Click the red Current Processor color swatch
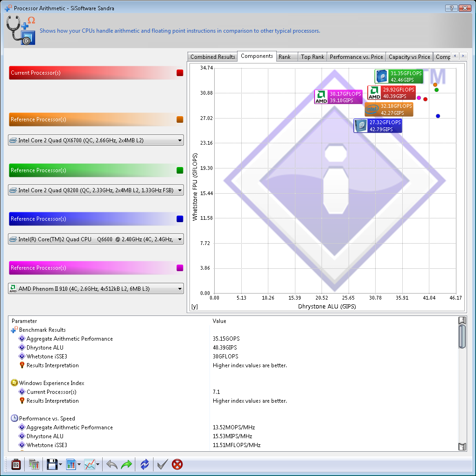The width and height of the screenshot is (476, 476). coord(180,73)
